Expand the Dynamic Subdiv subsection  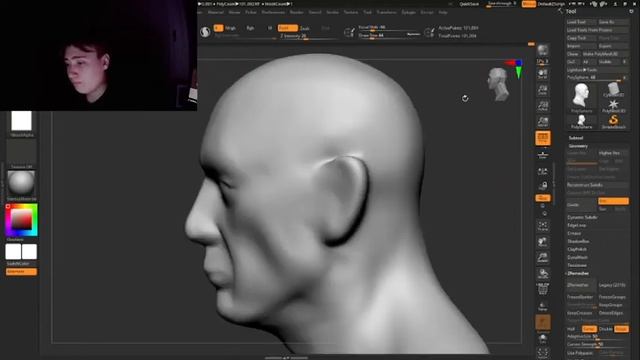(582, 218)
